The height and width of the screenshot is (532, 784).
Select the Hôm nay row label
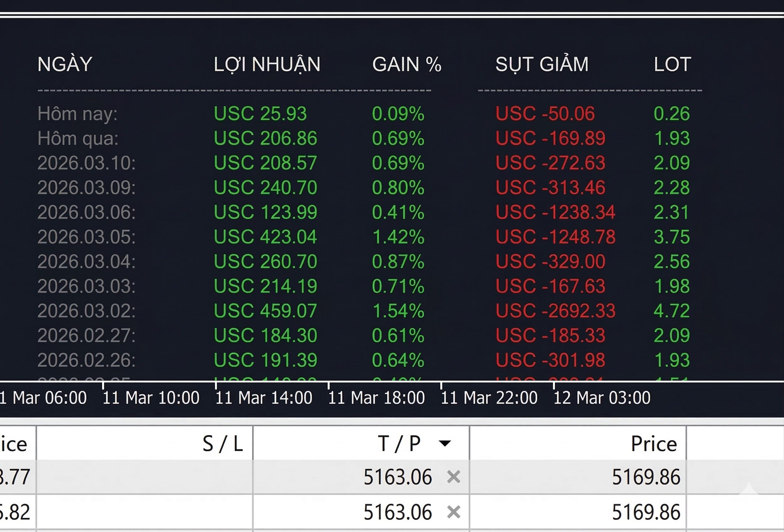77,114
